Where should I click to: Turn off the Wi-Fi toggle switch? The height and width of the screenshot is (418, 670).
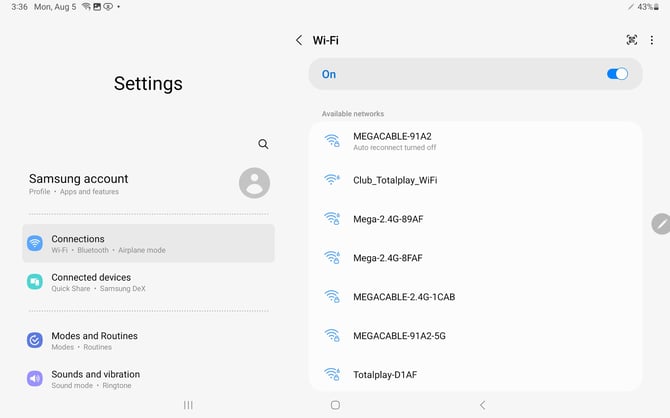pos(617,74)
